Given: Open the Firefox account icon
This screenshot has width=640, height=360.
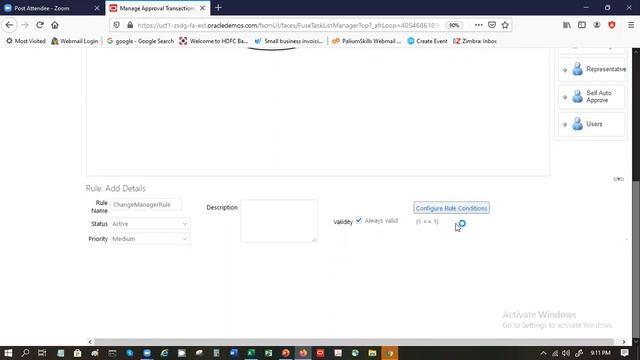Looking at the screenshot, I should click(597, 25).
